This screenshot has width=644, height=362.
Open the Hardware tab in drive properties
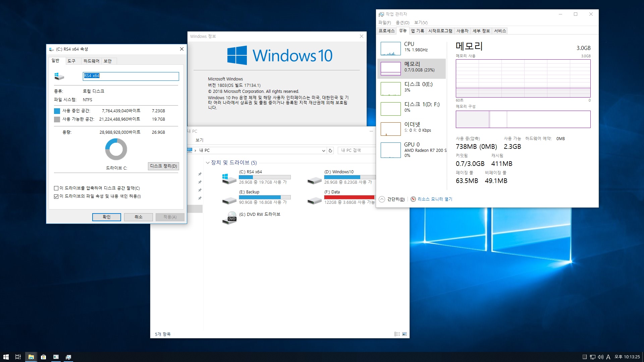[91, 61]
